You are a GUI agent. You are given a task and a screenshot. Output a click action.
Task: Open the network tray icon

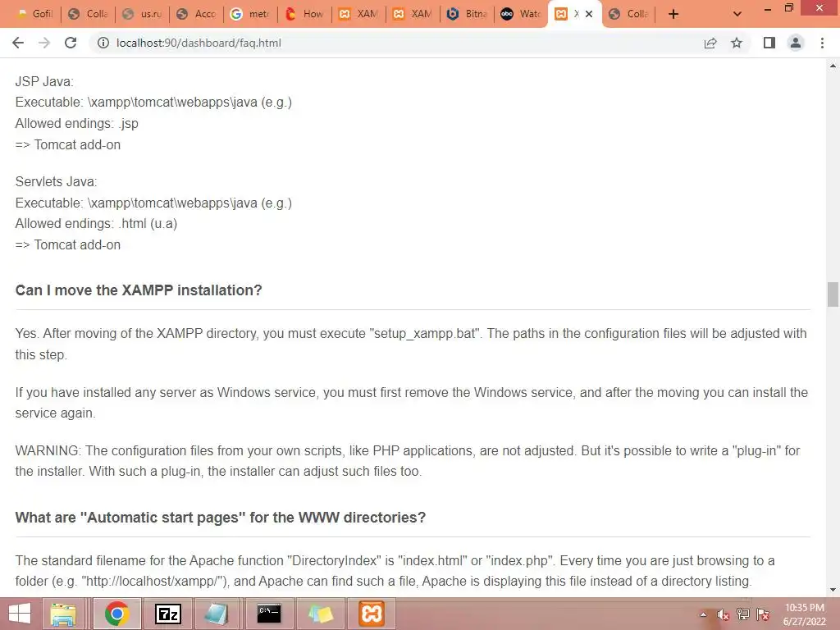pos(742,614)
